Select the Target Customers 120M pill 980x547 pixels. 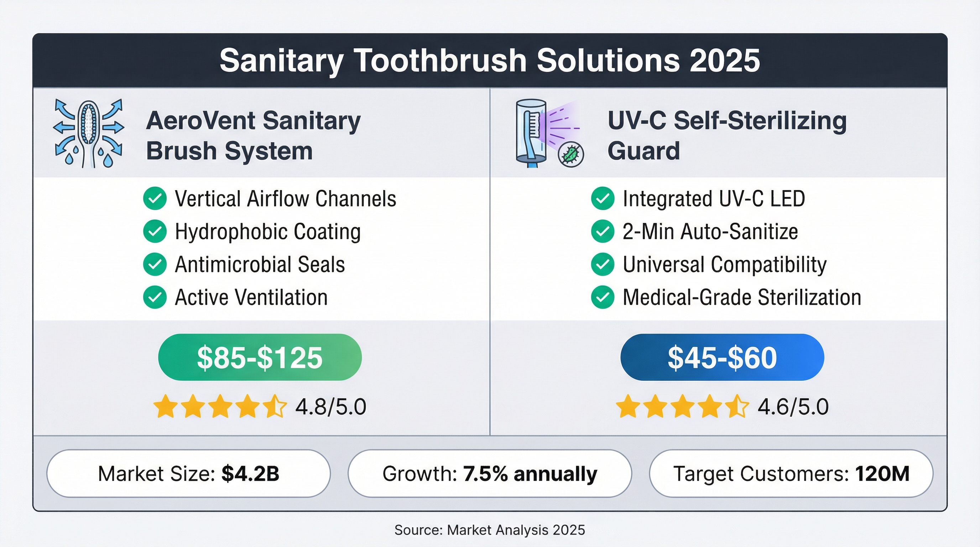pyautogui.click(x=791, y=474)
